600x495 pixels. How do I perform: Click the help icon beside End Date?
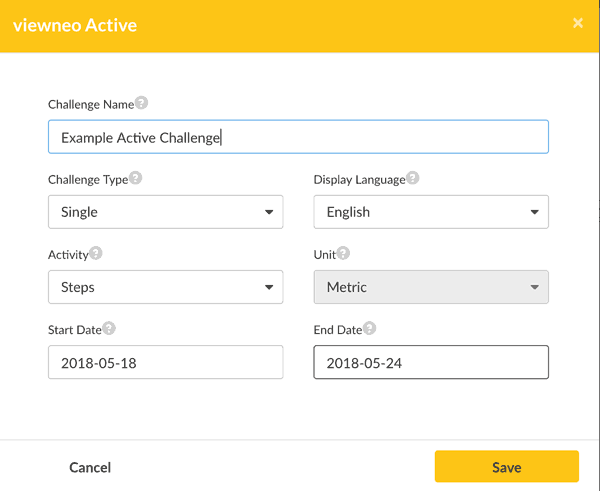click(370, 328)
